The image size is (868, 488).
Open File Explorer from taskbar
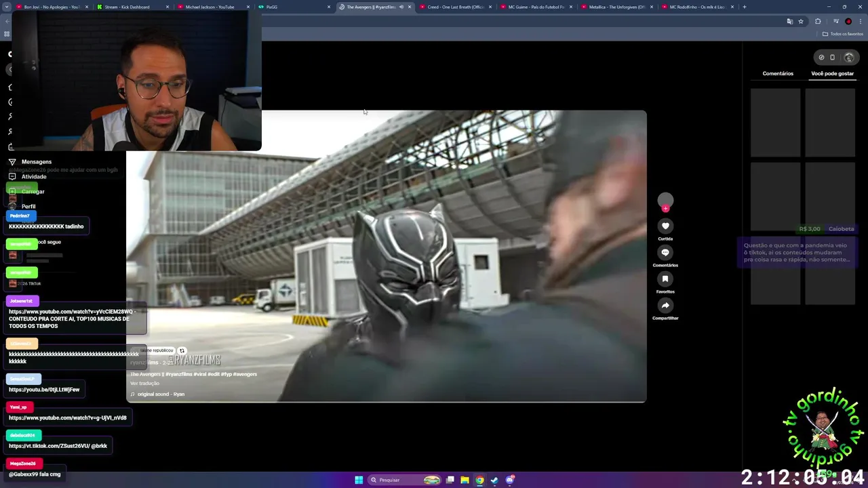(465, 480)
